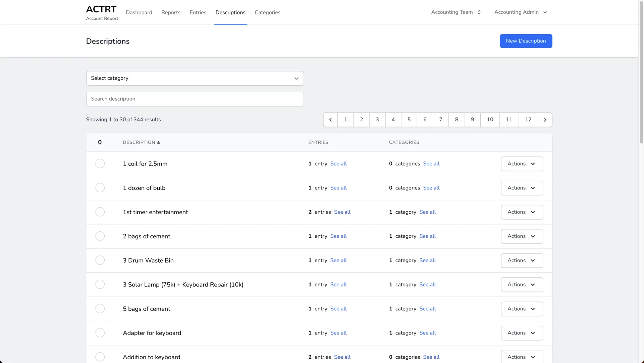Switch to the Entries nav item

click(198, 12)
